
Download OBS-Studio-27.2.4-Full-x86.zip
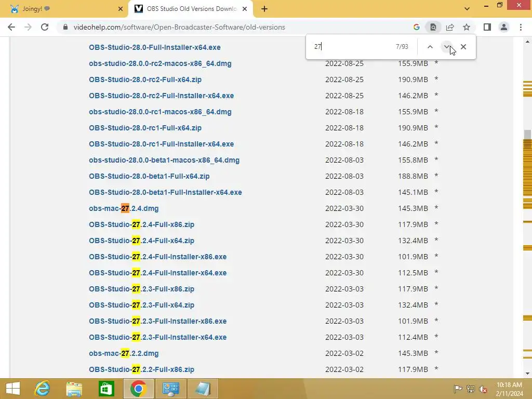point(141,224)
